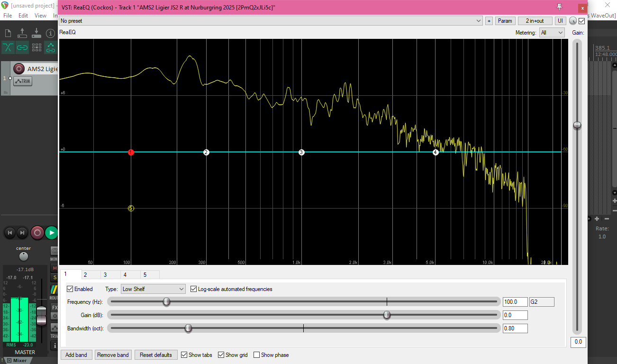Uncheck the band Enabled checkbox
This screenshot has width=617, height=364.
pyautogui.click(x=70, y=289)
